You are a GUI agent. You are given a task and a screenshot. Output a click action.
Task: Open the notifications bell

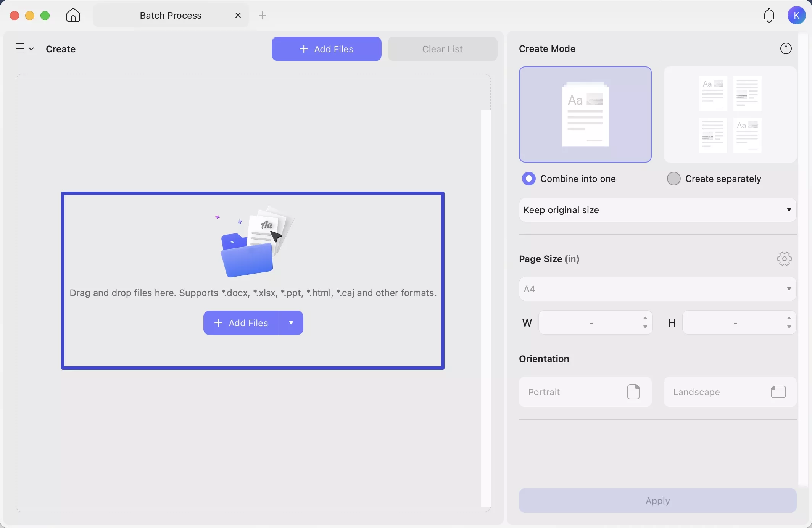point(769,16)
